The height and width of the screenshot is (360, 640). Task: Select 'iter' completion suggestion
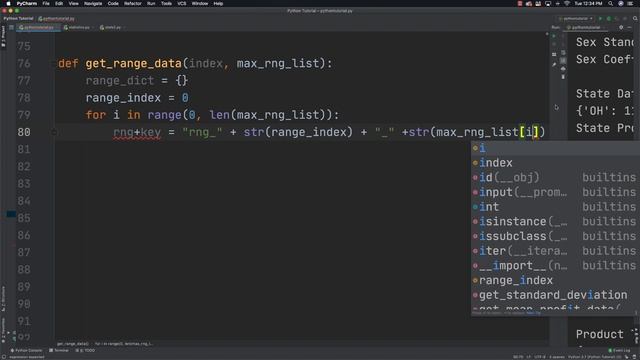pyautogui.click(x=556, y=251)
